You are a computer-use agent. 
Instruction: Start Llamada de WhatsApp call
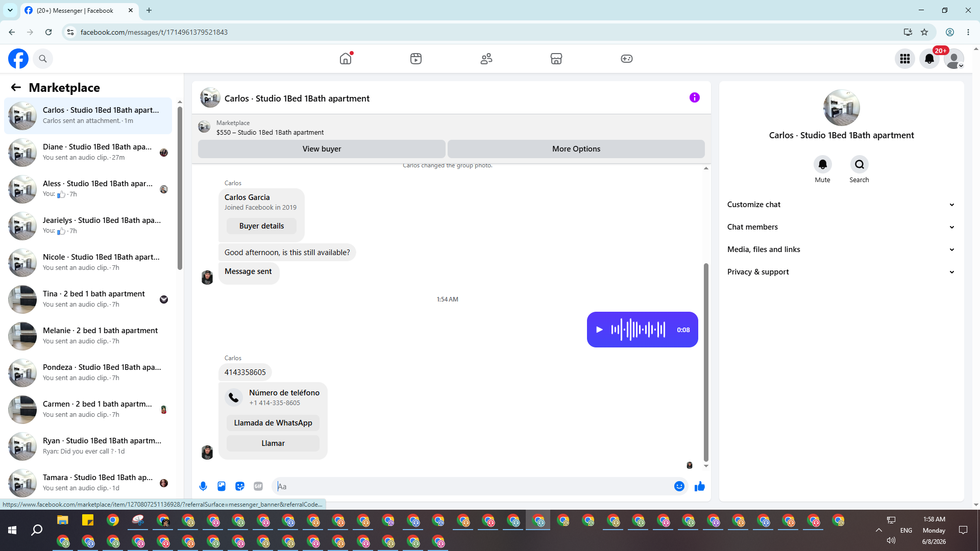coord(273,423)
